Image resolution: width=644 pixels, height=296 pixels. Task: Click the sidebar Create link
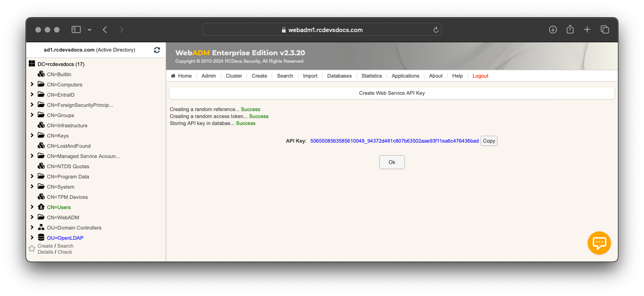tap(45, 246)
